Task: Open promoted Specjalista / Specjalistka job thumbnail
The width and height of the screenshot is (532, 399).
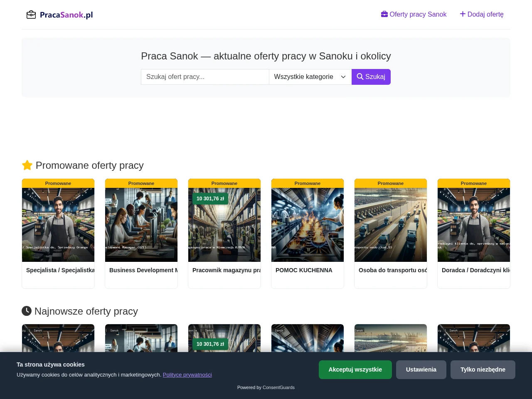Action: pos(58,225)
